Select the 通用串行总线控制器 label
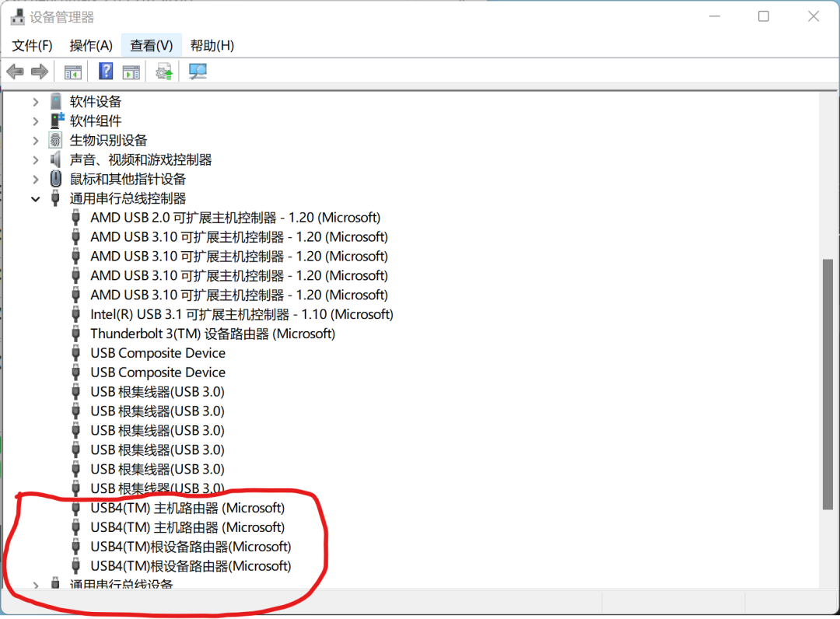Viewport: 840px width, 619px height. click(128, 198)
